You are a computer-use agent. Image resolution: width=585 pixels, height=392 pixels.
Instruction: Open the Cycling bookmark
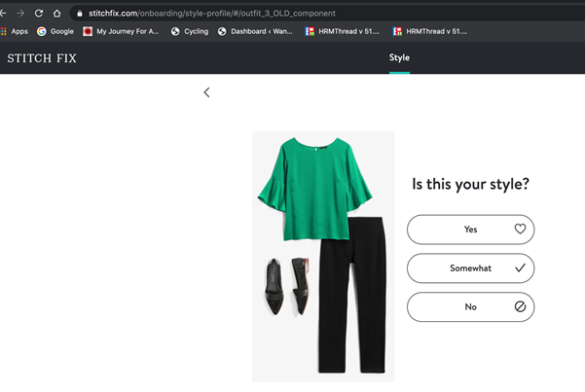pos(190,31)
